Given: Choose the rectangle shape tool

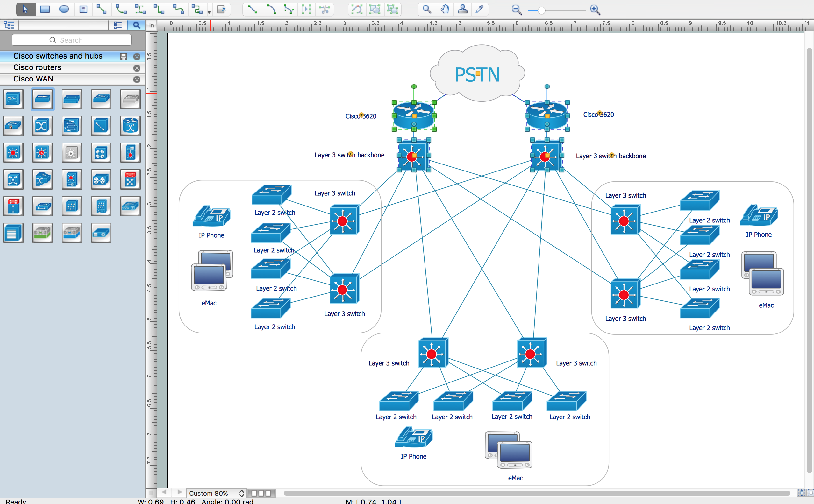Looking at the screenshot, I should [x=45, y=9].
